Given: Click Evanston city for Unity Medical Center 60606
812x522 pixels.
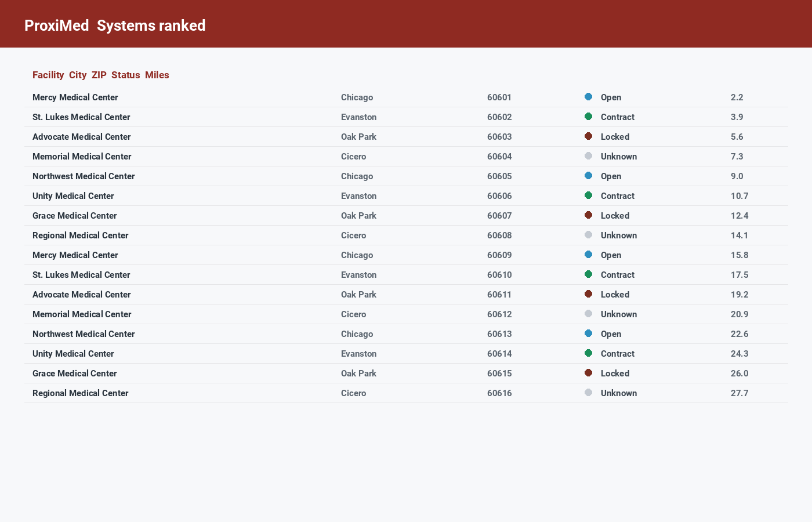Looking at the screenshot, I should click(359, 196).
